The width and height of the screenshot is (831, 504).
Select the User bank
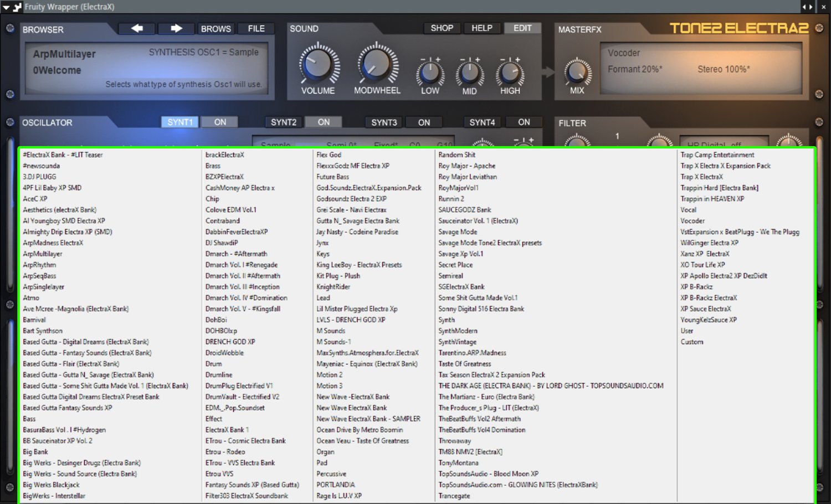(686, 331)
